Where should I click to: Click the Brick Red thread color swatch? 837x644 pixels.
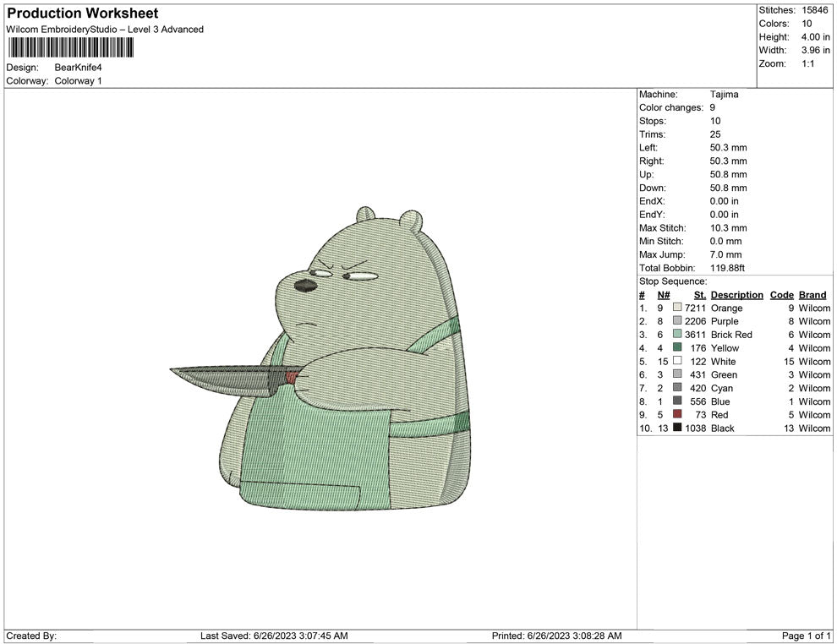tap(677, 334)
